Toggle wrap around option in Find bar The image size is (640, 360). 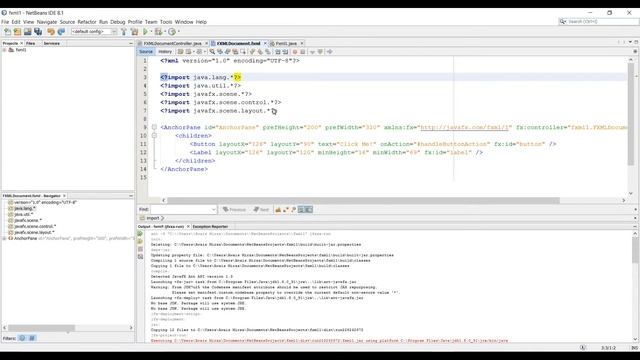point(309,209)
